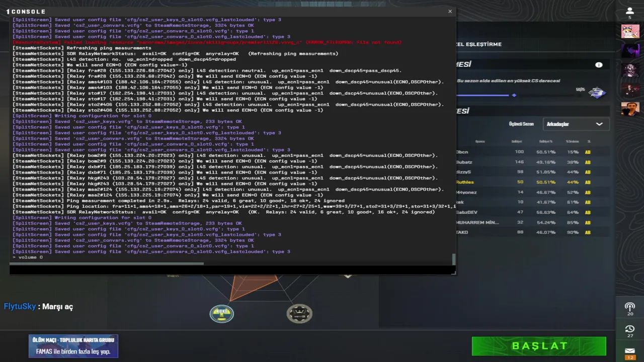Screen dimensions: 644x362
Task: Open the Ölüm Maçı mission card
Action: [x=73, y=346]
